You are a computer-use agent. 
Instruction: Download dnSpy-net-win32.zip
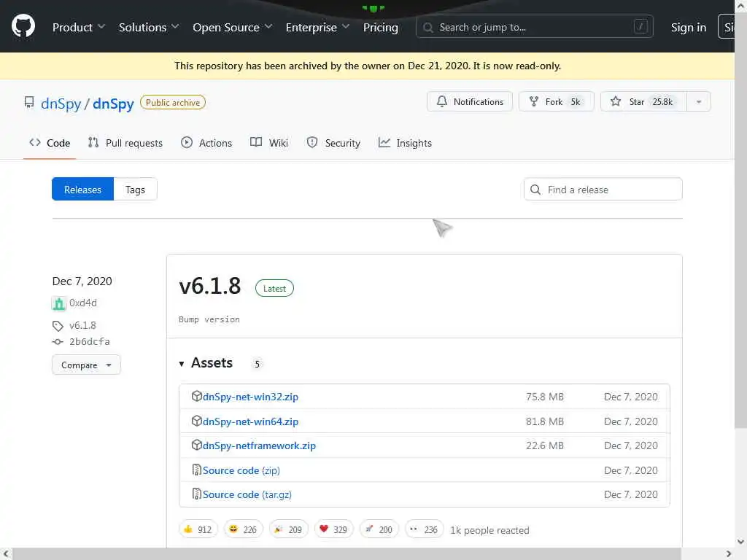251,397
